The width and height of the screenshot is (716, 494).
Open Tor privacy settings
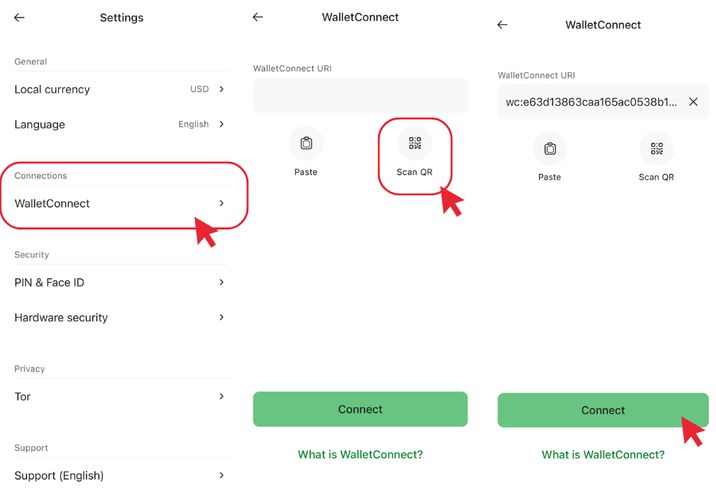pos(120,397)
